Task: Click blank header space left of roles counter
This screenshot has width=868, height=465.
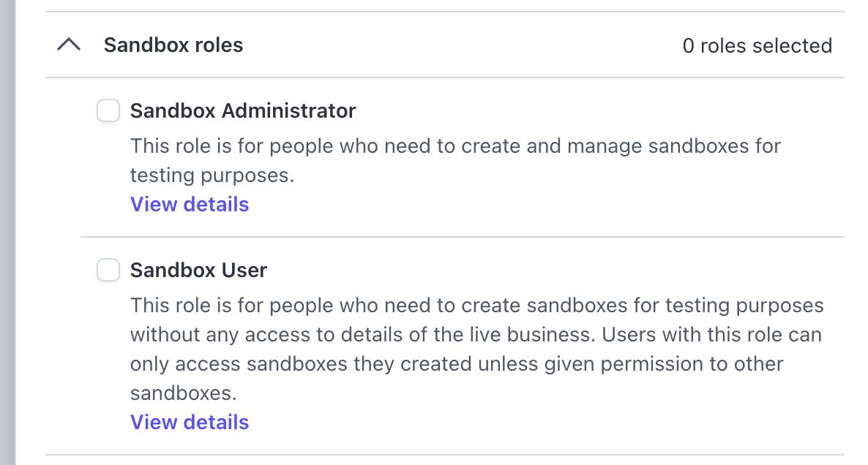Action: click(x=461, y=45)
